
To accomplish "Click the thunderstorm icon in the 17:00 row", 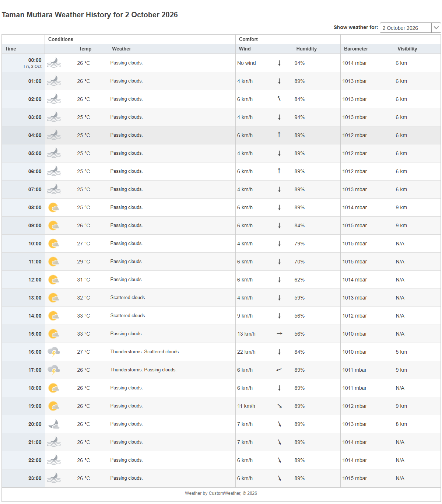I will (x=54, y=370).
